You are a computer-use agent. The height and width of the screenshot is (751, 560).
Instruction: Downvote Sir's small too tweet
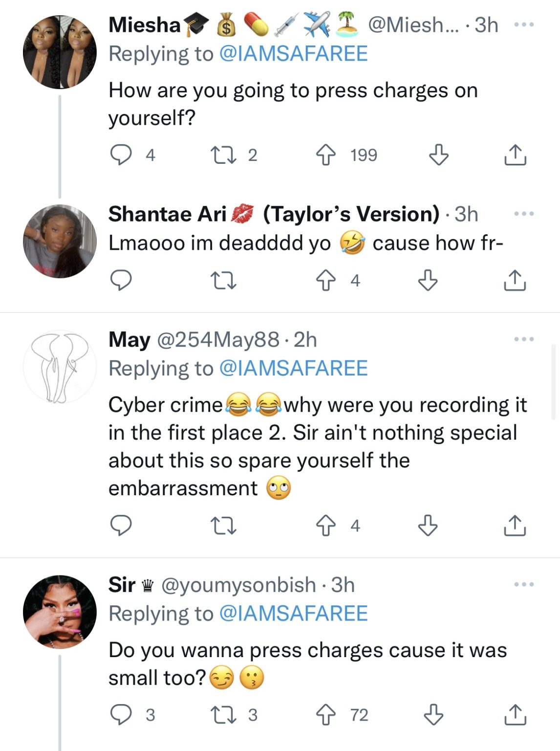click(x=433, y=715)
